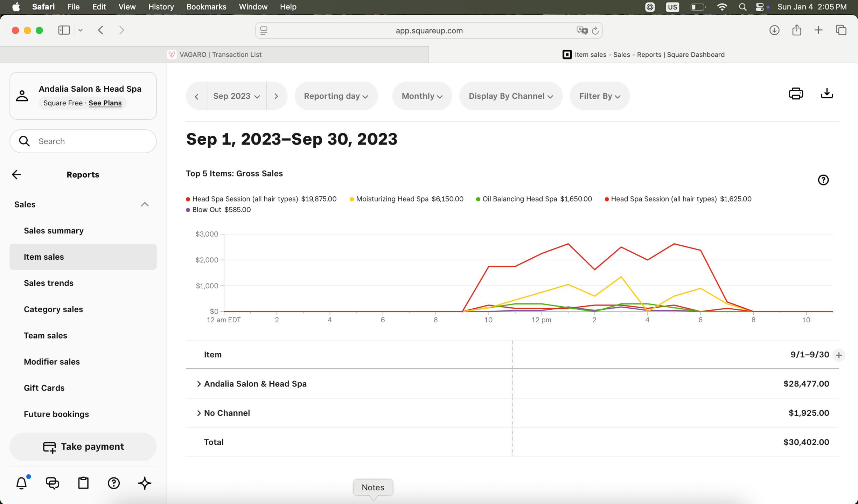Collapse the Sales section in sidebar
858x504 pixels.
point(144,204)
